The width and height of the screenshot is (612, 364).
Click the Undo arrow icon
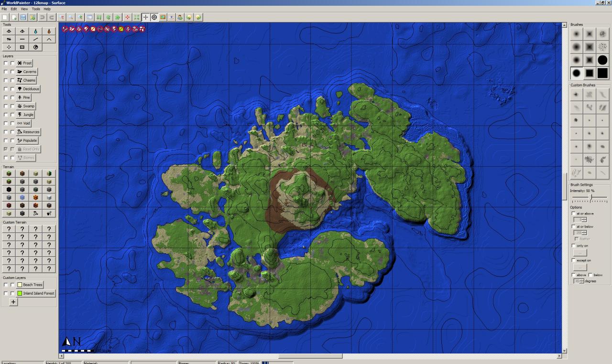43,17
